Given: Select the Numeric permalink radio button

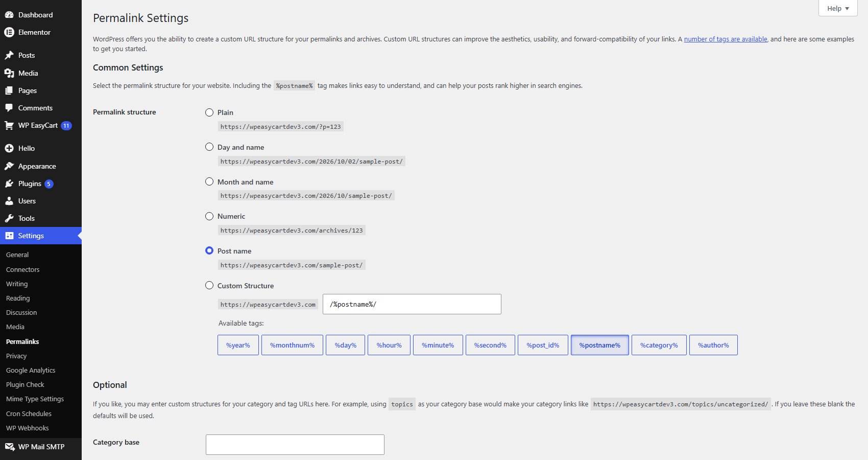Looking at the screenshot, I should click(x=209, y=216).
